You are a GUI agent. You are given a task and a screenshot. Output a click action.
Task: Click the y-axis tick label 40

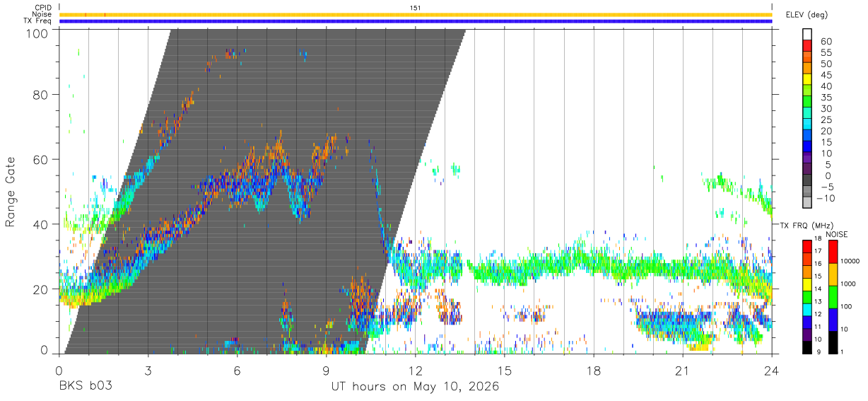40,224
